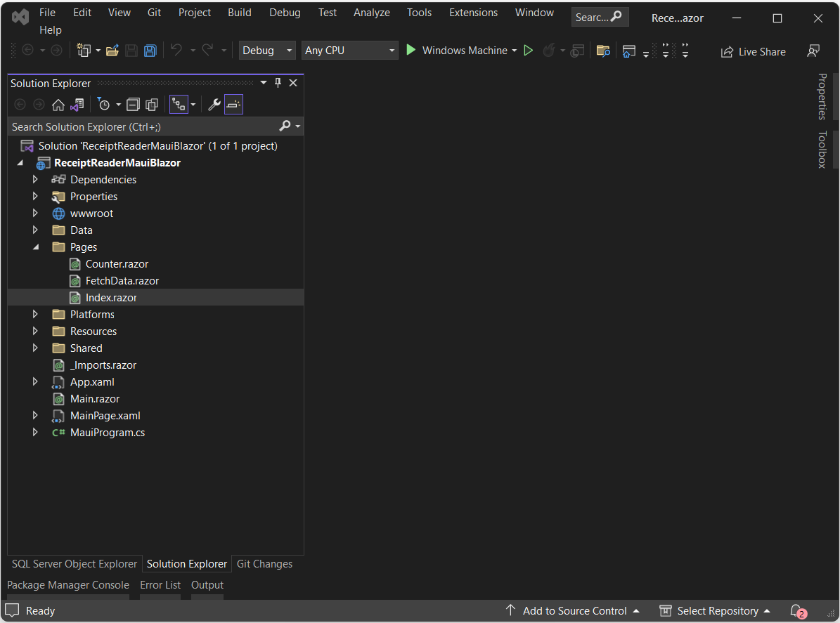Click the wwwroot globe icon
840x623 pixels.
pos(58,214)
